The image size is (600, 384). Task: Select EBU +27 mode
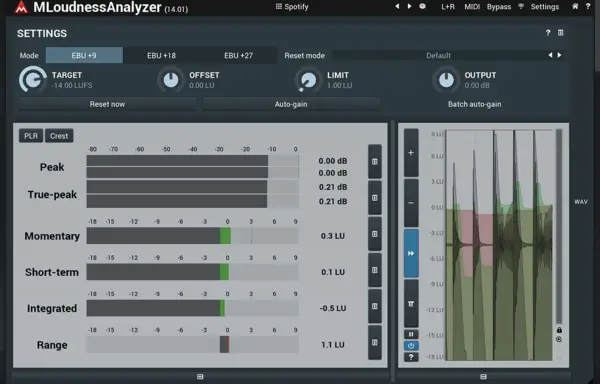tap(238, 55)
